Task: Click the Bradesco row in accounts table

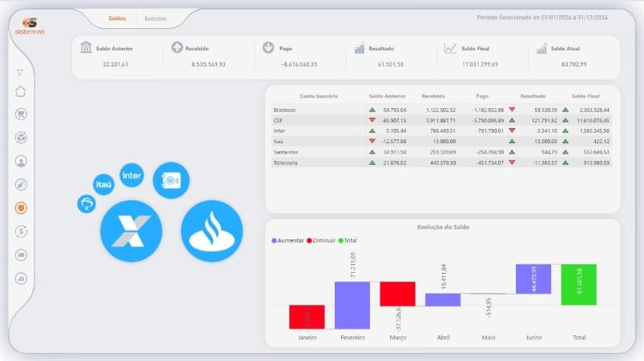Action: 441,110
